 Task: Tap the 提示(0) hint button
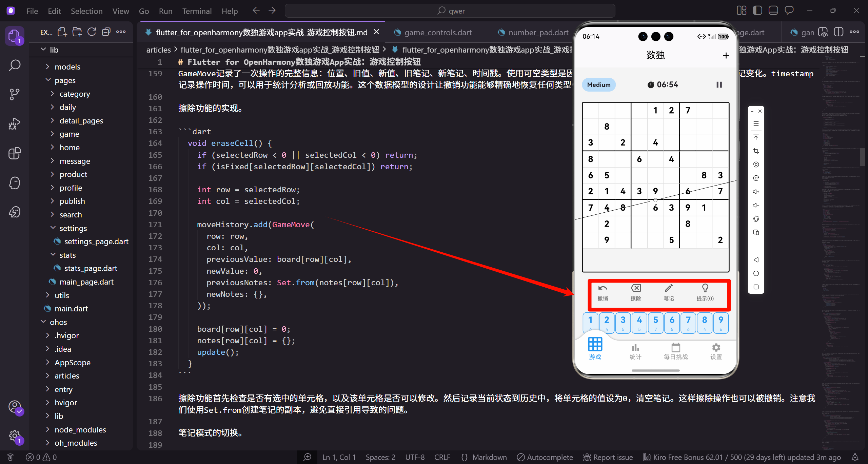[705, 292]
